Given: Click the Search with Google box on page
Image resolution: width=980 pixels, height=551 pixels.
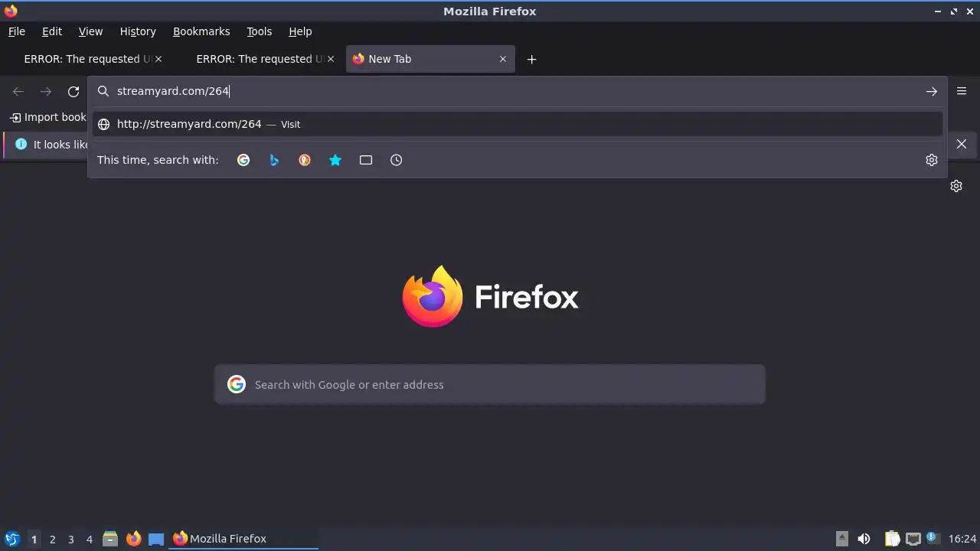Looking at the screenshot, I should (x=490, y=384).
